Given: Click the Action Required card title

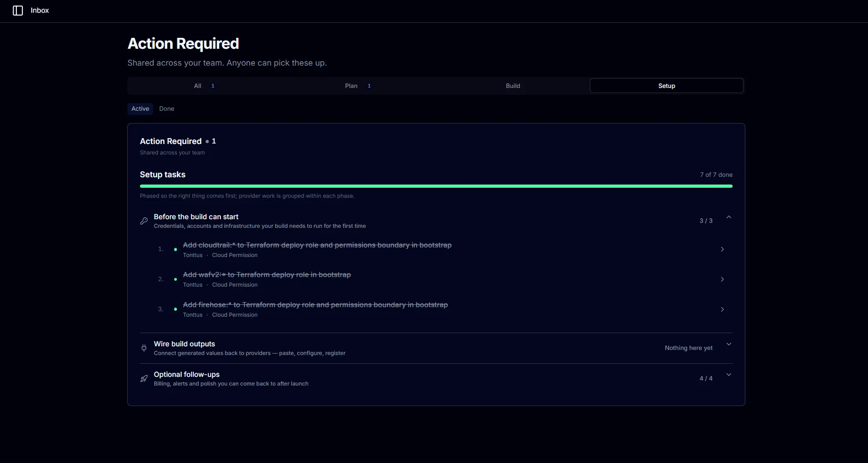Looking at the screenshot, I should tap(170, 141).
